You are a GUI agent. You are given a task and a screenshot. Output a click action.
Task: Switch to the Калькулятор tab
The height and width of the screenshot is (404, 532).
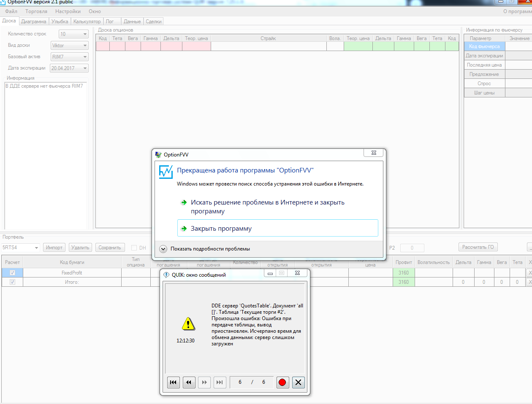point(87,22)
